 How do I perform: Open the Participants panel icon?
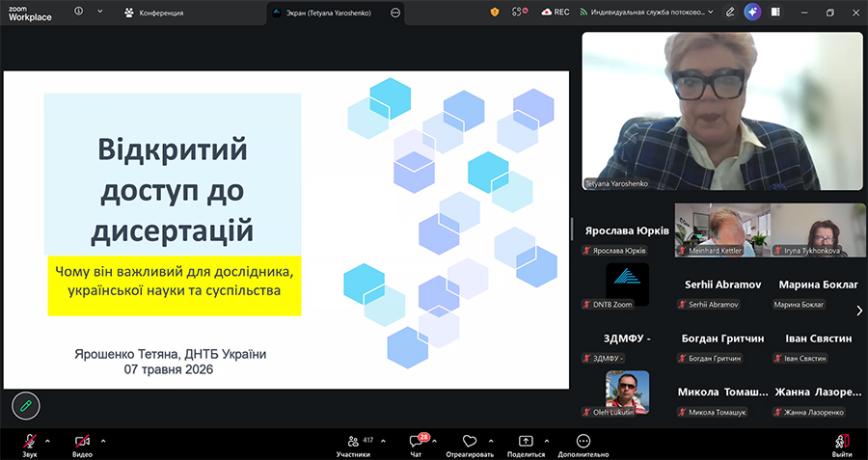tap(353, 441)
